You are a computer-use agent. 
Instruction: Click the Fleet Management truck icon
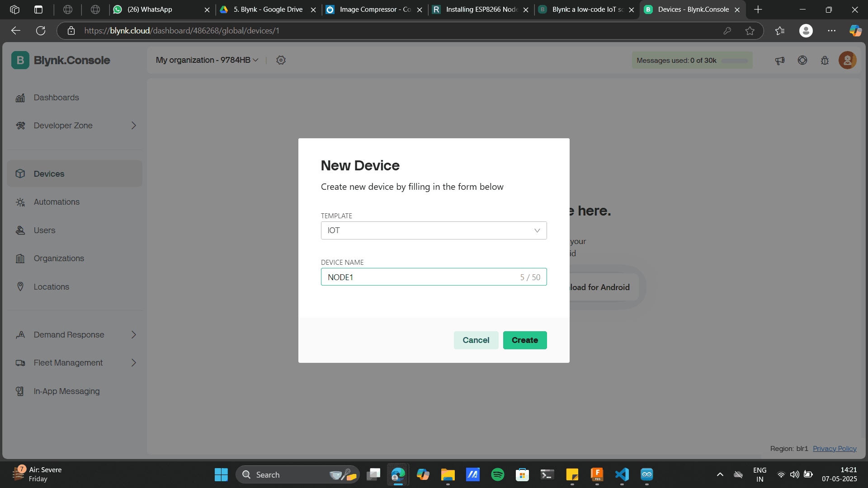point(20,363)
